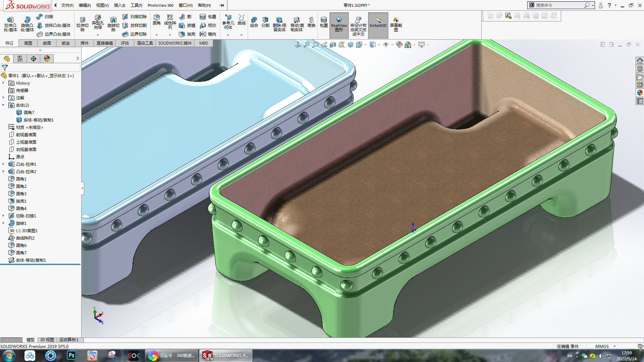Select the 旋转凸台/基体 revolve boss tool
This screenshot has width=644, height=362.
pyautogui.click(x=27, y=24)
